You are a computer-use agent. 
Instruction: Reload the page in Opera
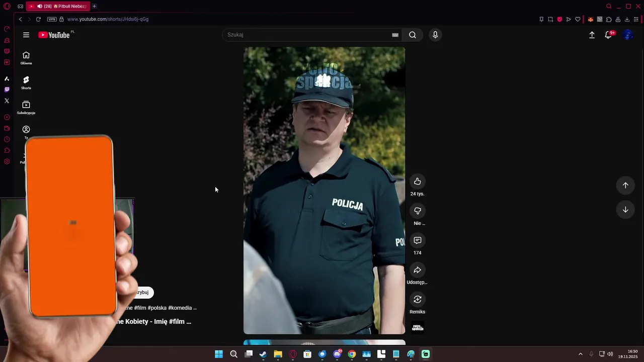click(38, 19)
